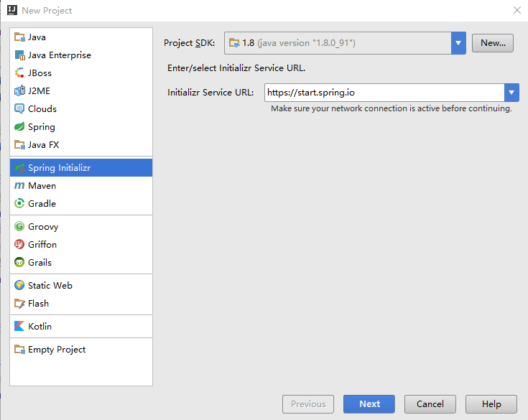528x420 pixels.
Task: Open Help for the dialog
Action: (x=491, y=404)
